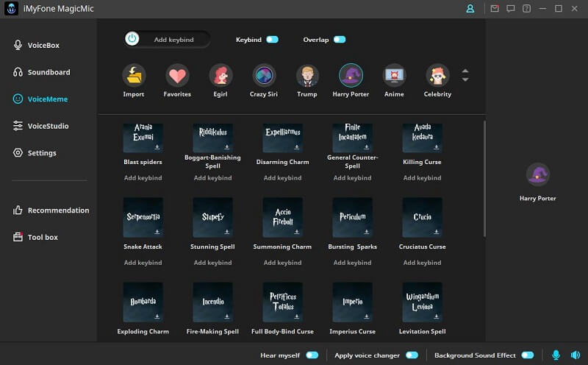Play the Imperio sound thumbnail
This screenshot has width=588, height=365.
(x=353, y=302)
